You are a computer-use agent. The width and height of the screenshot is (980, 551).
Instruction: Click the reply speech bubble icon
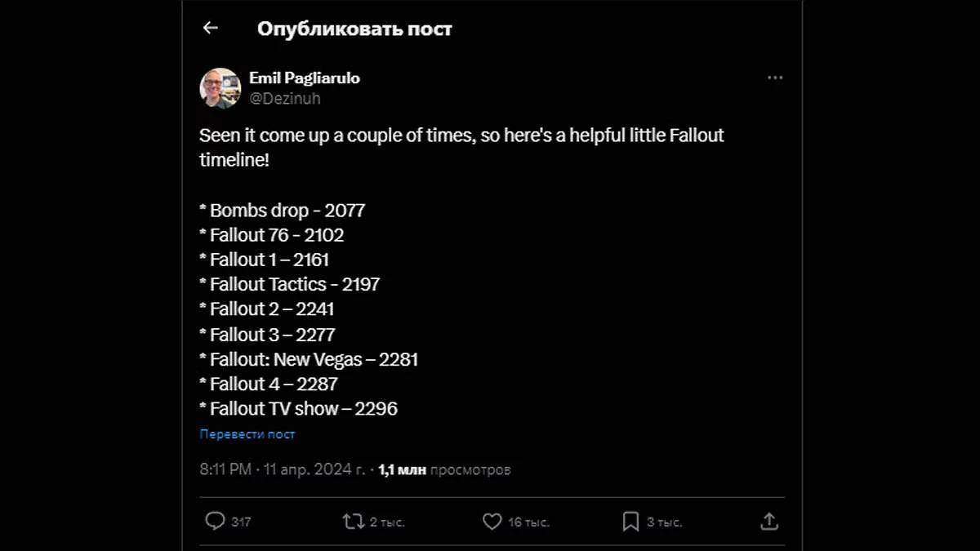click(215, 521)
